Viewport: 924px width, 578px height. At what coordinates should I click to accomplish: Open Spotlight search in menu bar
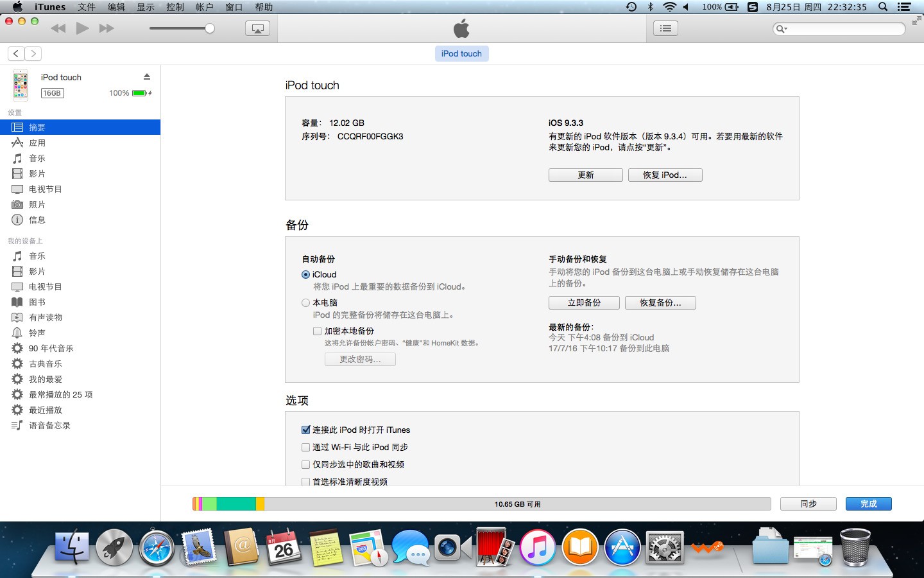click(883, 7)
